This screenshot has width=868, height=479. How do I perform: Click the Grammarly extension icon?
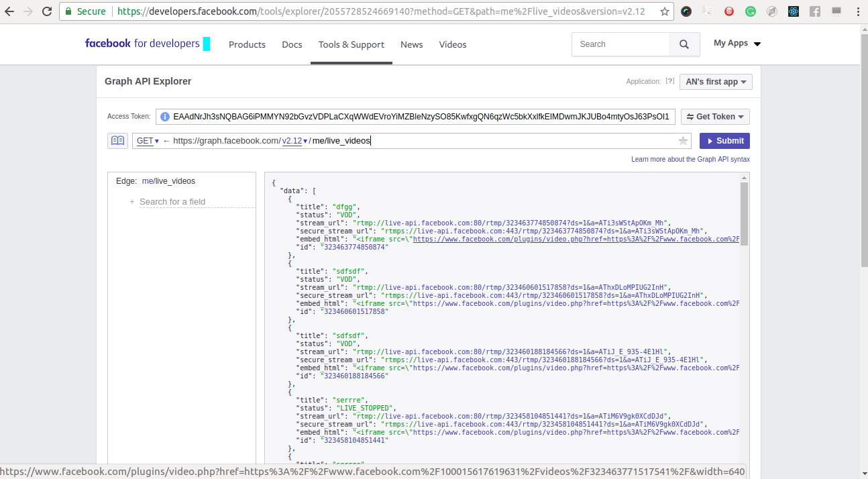tap(751, 11)
